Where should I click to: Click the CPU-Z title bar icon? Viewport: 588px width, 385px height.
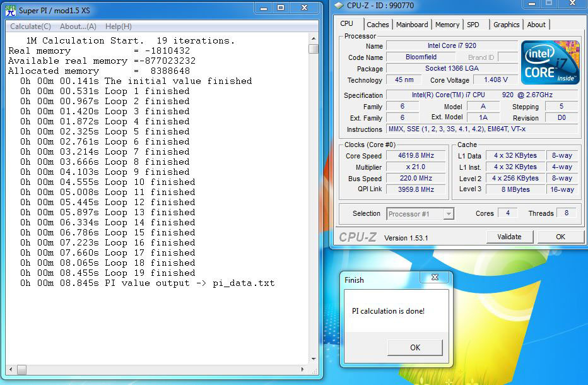pyautogui.click(x=339, y=5)
